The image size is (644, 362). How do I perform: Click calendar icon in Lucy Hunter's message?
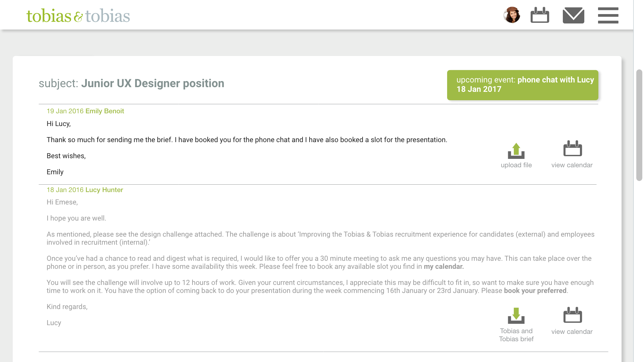click(572, 315)
